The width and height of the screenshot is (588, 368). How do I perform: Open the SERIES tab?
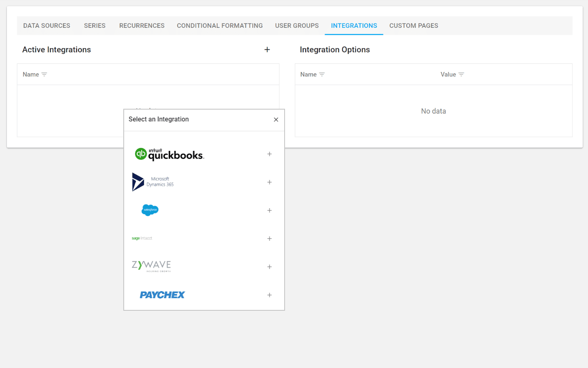click(x=94, y=25)
